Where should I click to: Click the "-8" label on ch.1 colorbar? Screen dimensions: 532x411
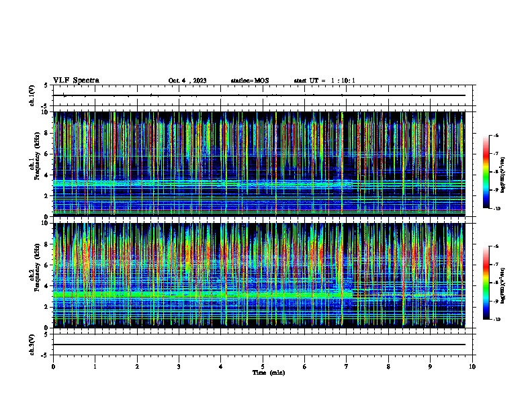(x=496, y=172)
